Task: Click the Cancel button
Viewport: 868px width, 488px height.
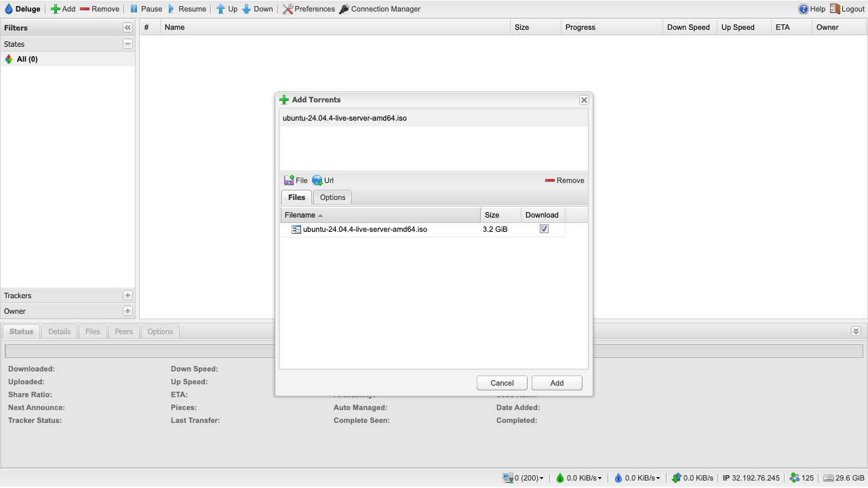Action: [502, 383]
